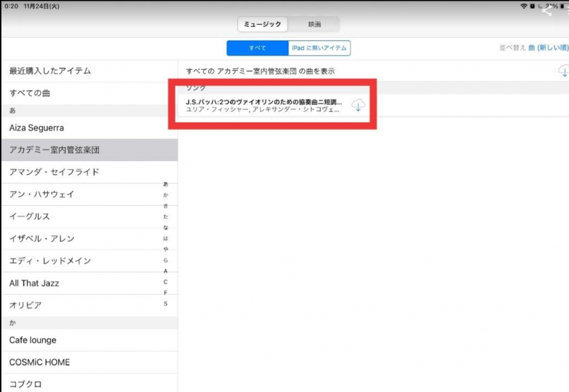
Task: Select artist COSMiC HOME
Action: click(89, 362)
